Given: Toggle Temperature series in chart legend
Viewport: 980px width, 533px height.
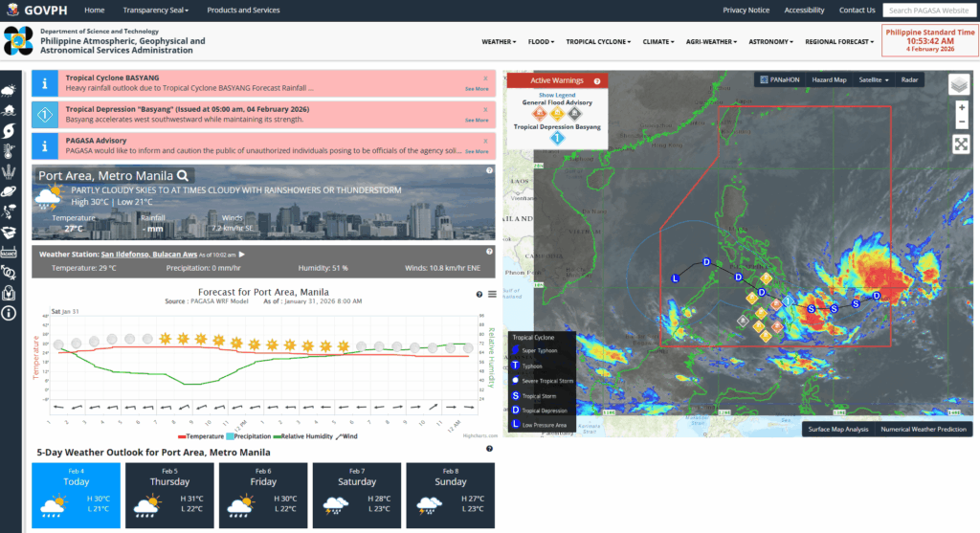Looking at the screenshot, I should 201,436.
